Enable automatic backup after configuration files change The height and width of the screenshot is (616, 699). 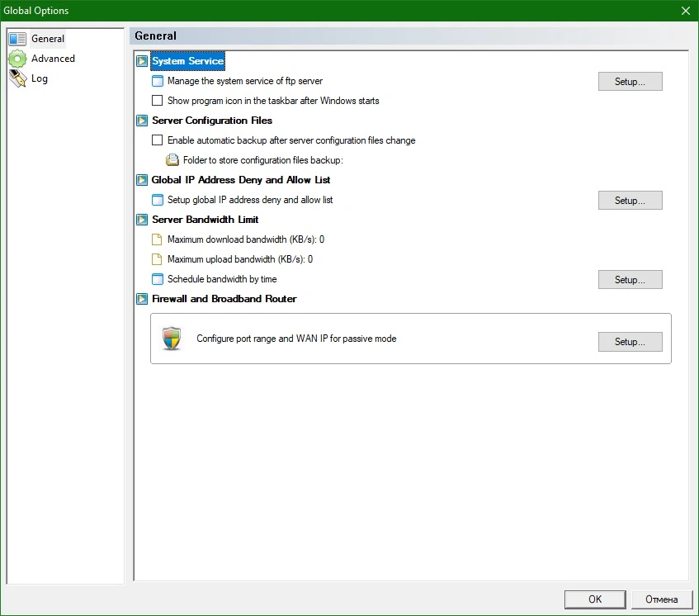click(x=157, y=140)
